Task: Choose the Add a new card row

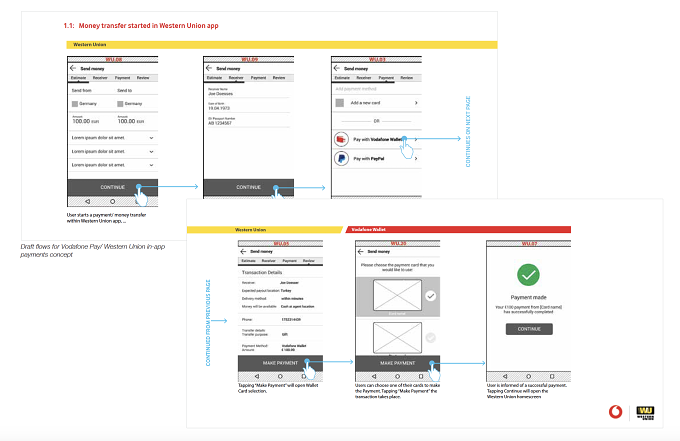Action: (376, 103)
